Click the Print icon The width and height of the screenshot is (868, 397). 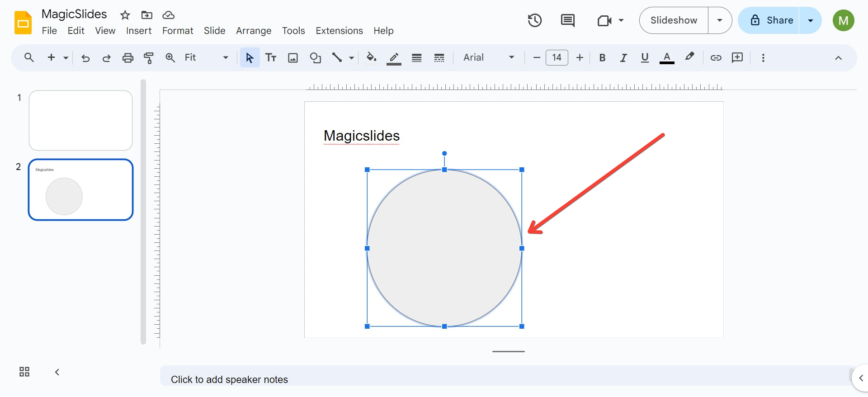click(x=128, y=57)
